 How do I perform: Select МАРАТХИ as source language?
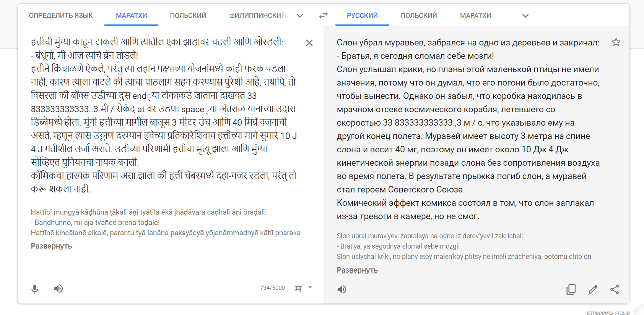[132, 16]
